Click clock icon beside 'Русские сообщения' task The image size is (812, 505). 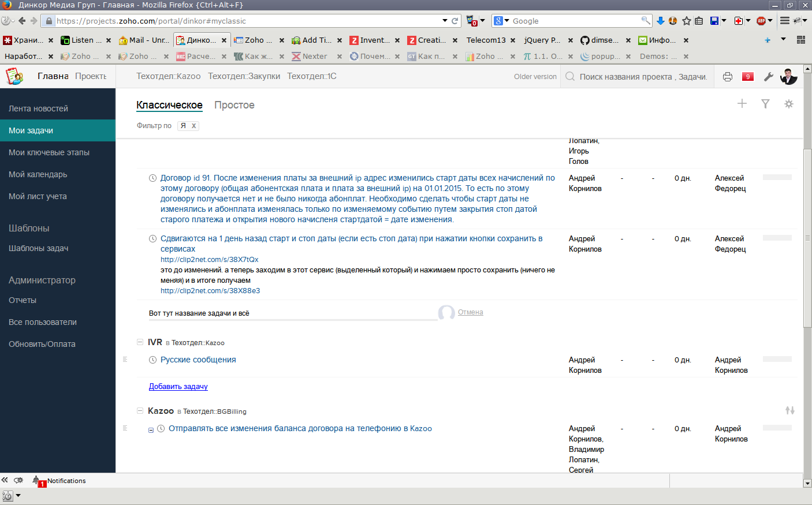point(153,360)
